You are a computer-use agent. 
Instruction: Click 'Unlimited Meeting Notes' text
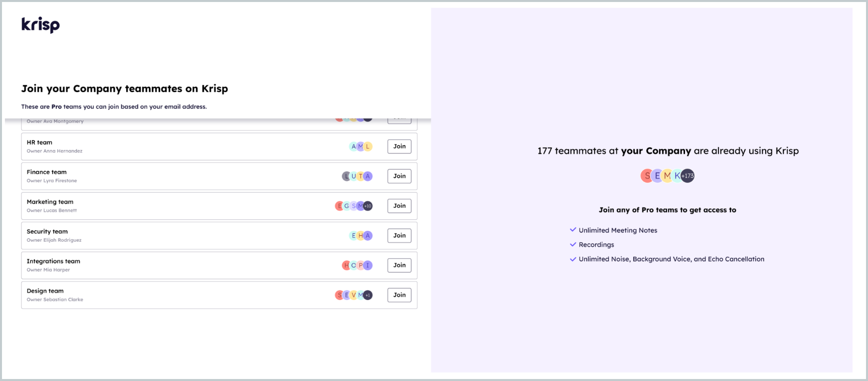[x=618, y=230]
